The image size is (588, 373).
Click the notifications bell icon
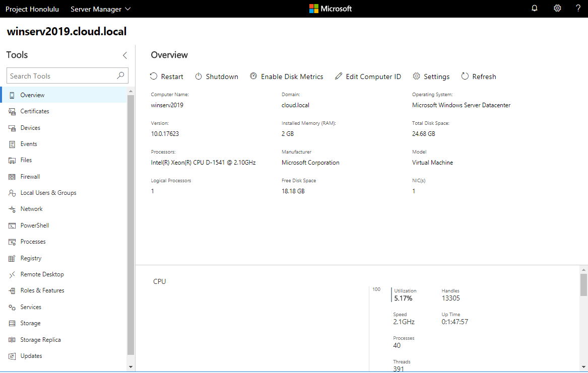(x=535, y=9)
